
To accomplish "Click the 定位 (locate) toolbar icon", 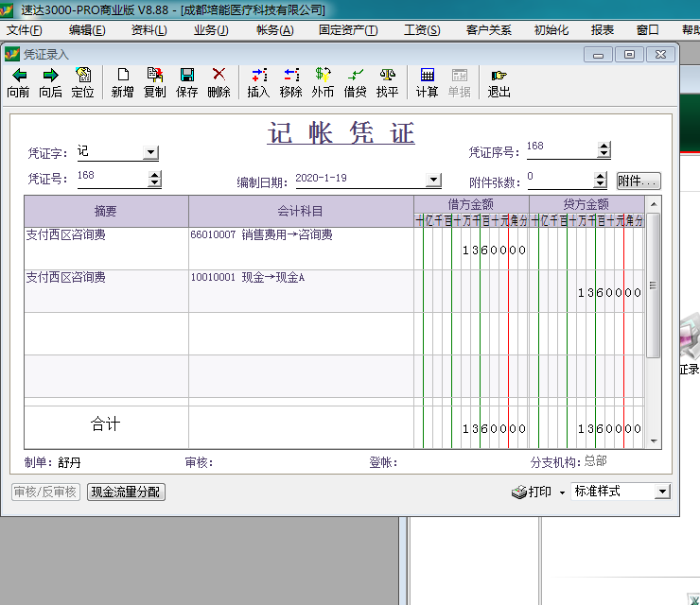I will point(82,76).
